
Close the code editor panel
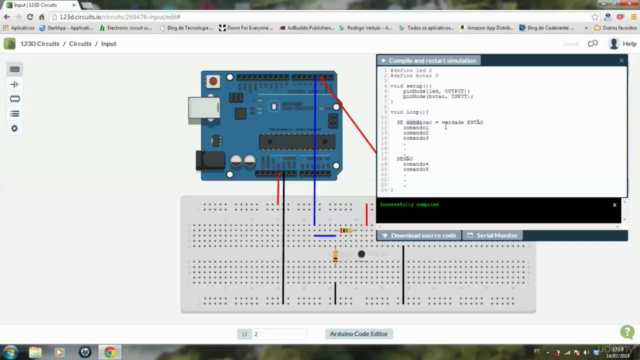(621, 60)
